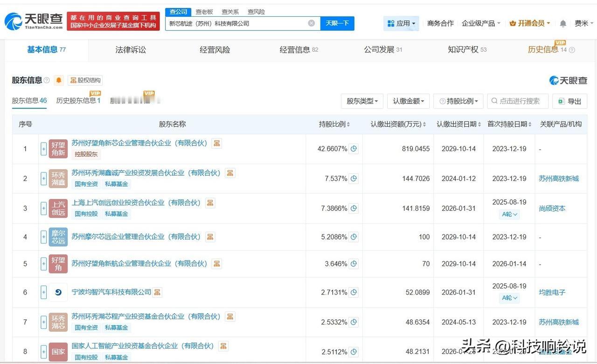597x364 pixels.
Task: Open pie chart icon for 2.7131% shareholding
Action: (x=354, y=292)
